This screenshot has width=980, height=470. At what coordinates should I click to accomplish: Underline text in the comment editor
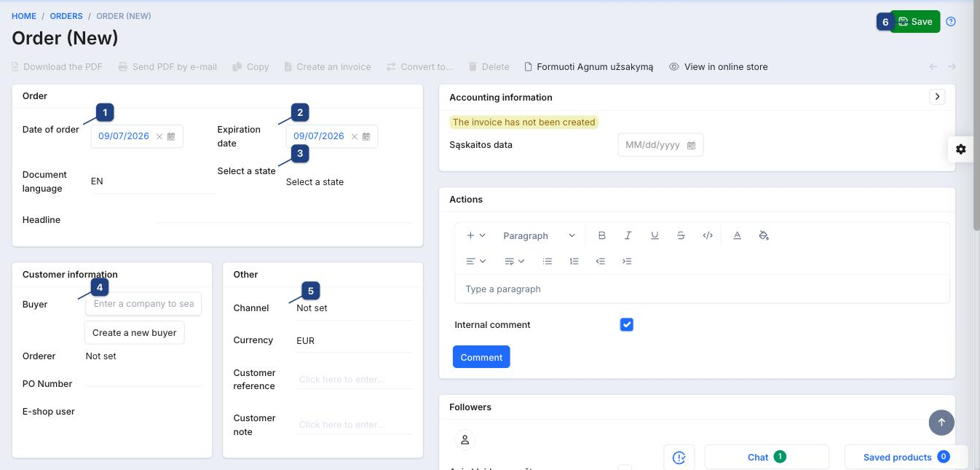pyautogui.click(x=655, y=235)
